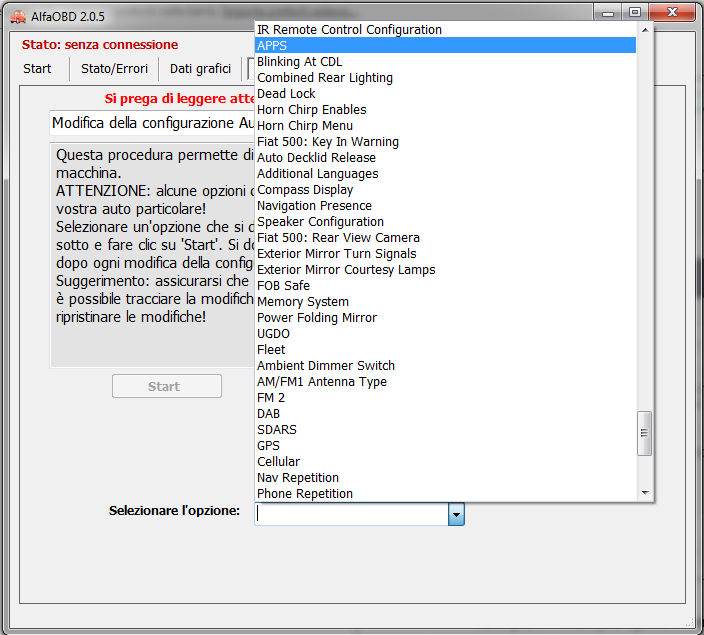Select Auto Decklid Release

[445, 158]
